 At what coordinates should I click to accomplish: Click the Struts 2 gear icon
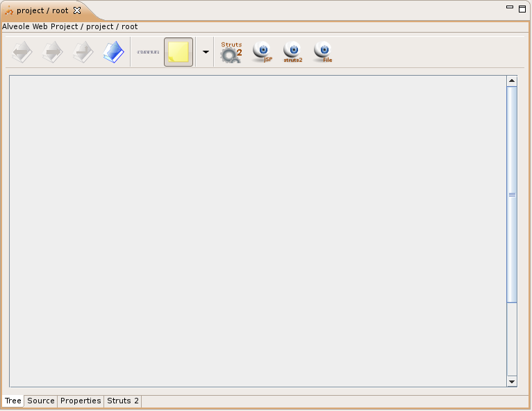coord(231,53)
